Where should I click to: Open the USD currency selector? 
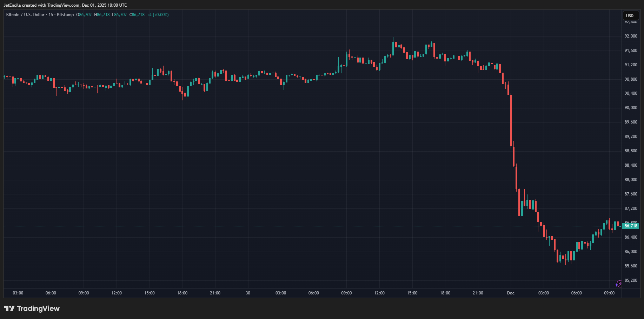(630, 15)
